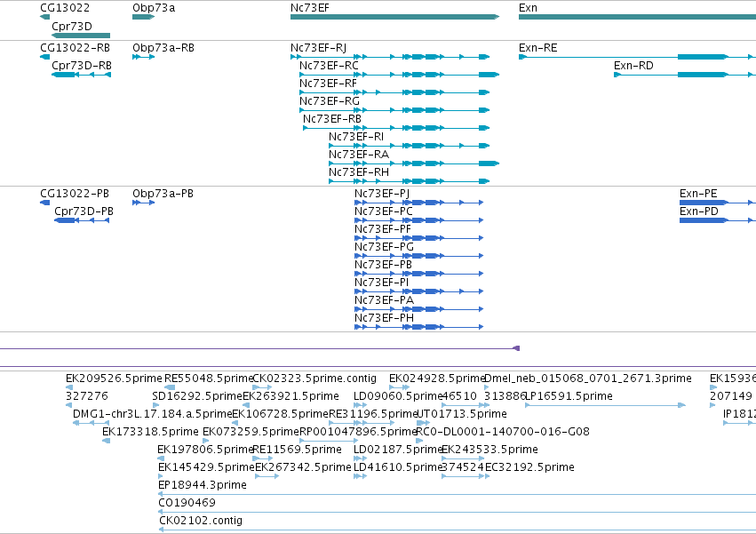Select transcript Nc73EF-RC

pos(399,75)
